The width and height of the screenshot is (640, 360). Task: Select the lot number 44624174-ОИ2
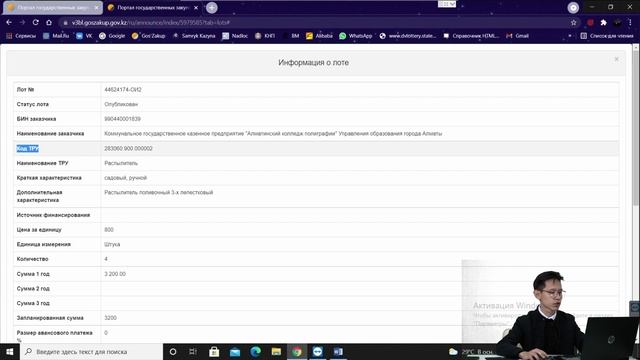tap(123, 89)
